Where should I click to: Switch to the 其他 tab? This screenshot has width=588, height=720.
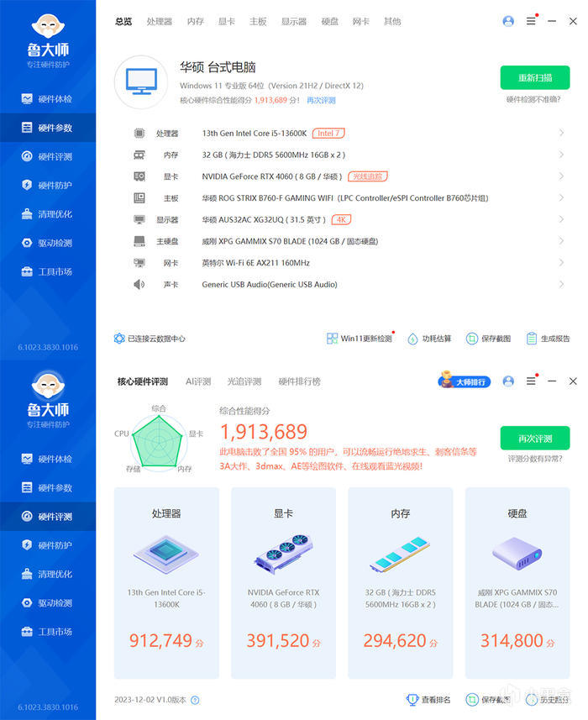pos(392,22)
